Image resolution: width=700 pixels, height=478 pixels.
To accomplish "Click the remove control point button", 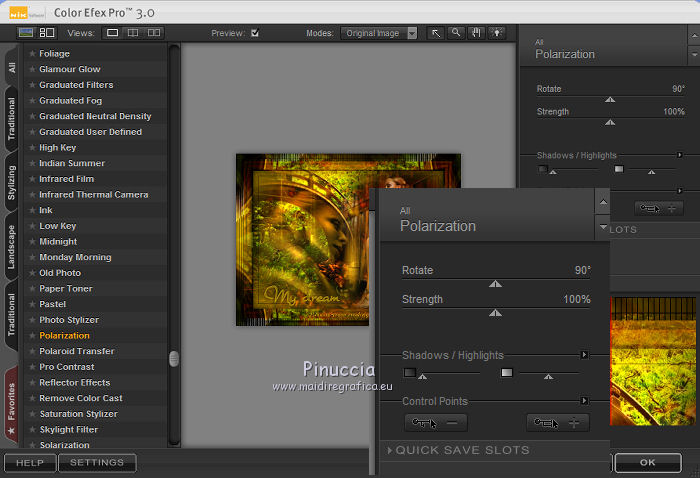I will coord(435,423).
